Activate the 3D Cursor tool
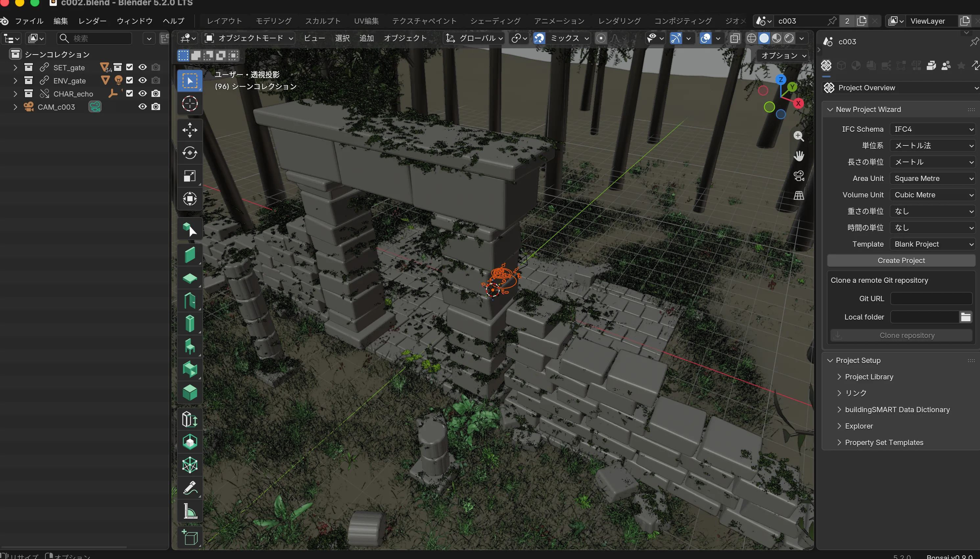 coord(190,103)
